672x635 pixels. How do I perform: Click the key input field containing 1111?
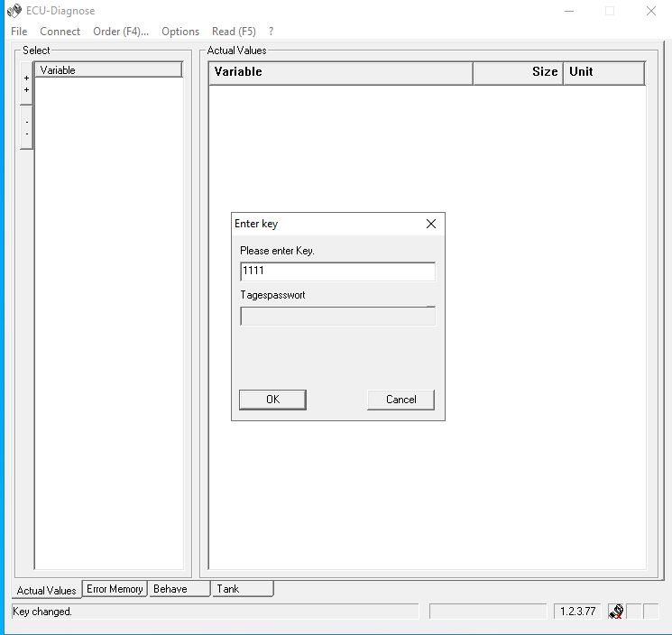(337, 271)
